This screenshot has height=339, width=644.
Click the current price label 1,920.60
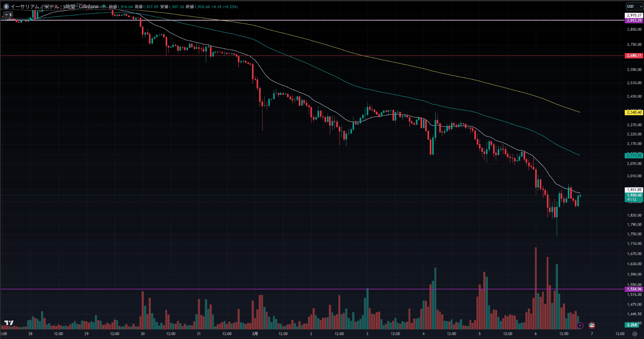(x=634, y=195)
